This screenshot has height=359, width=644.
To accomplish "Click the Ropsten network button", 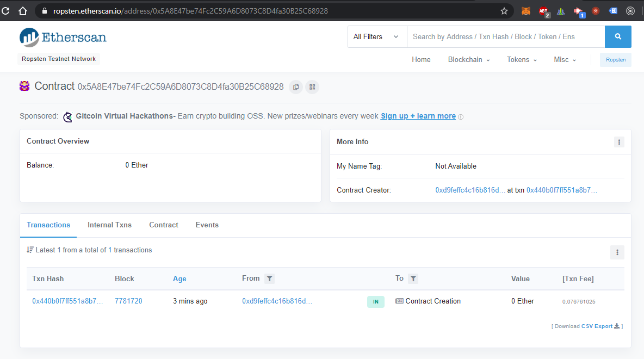I will click(x=616, y=60).
